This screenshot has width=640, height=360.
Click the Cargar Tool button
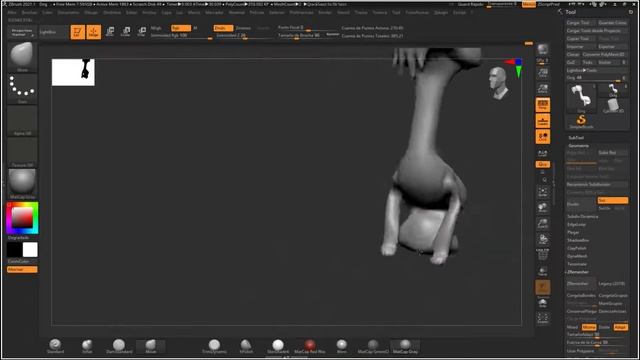coord(581,23)
